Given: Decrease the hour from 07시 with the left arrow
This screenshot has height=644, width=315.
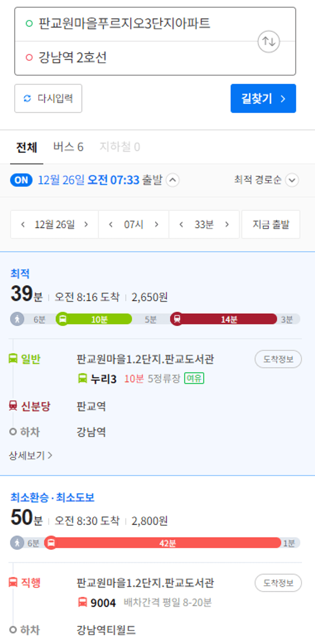Looking at the screenshot, I should click(x=110, y=224).
